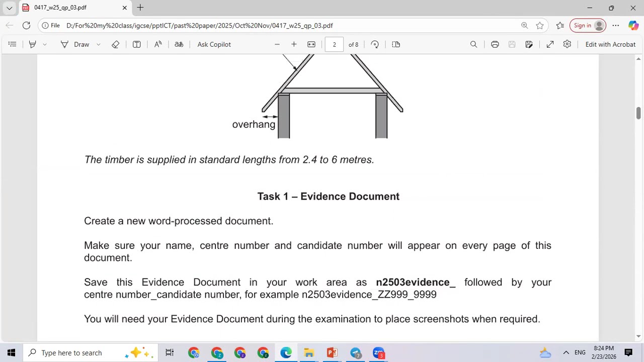Image resolution: width=644 pixels, height=362 pixels.
Task: Choose the Add text tool
Action: (x=136, y=44)
